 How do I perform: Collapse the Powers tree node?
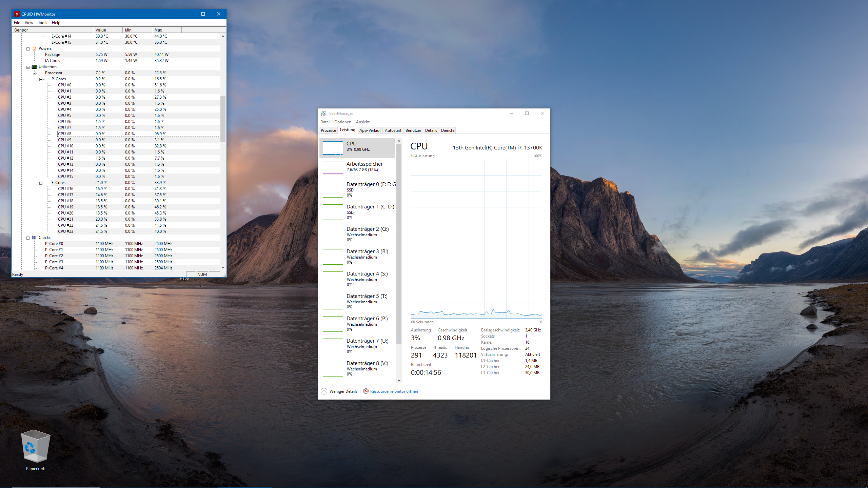28,49
